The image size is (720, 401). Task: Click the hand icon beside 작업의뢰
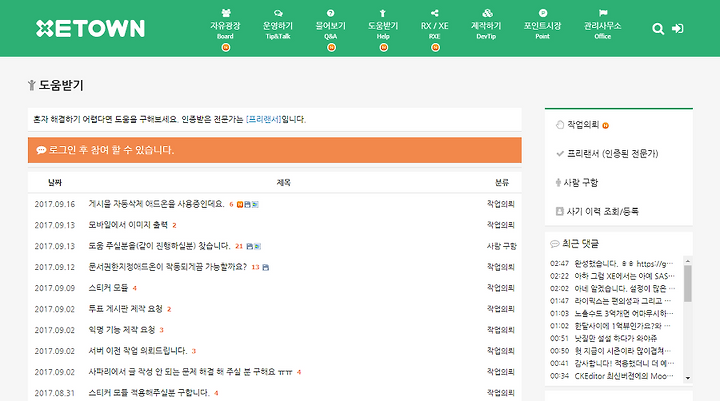pos(559,124)
